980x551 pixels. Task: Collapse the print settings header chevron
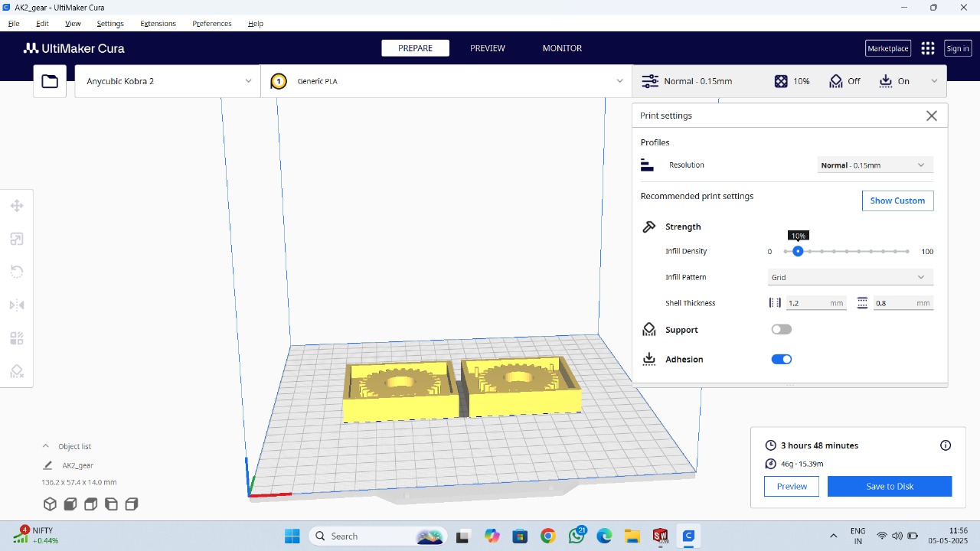click(934, 81)
